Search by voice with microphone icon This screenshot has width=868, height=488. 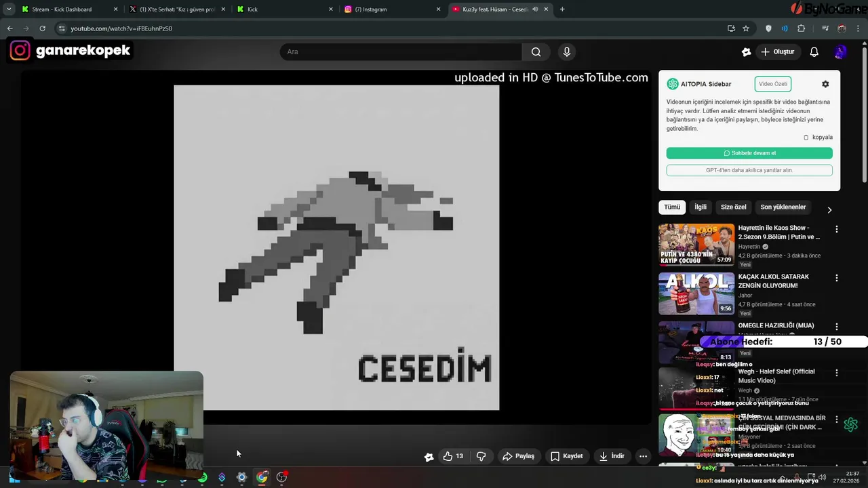click(x=567, y=52)
